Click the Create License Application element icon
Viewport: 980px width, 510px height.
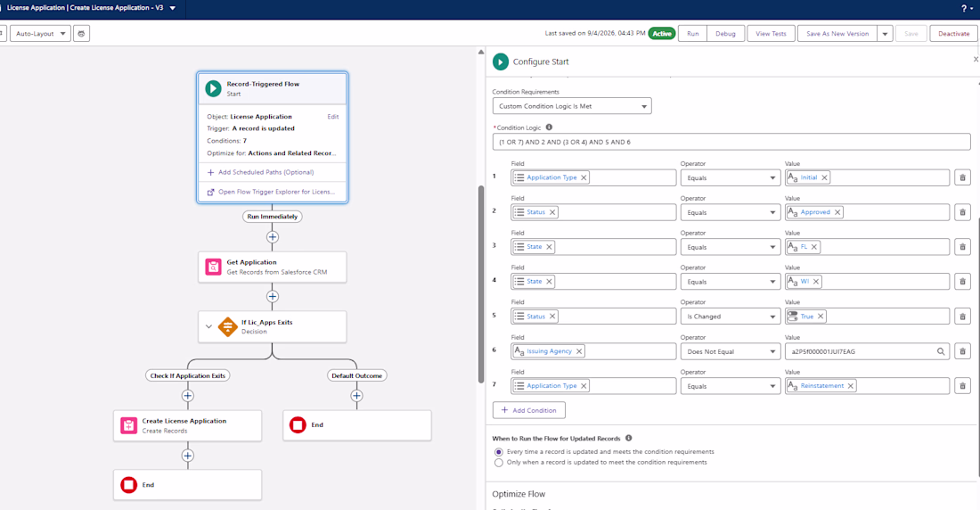(129, 425)
